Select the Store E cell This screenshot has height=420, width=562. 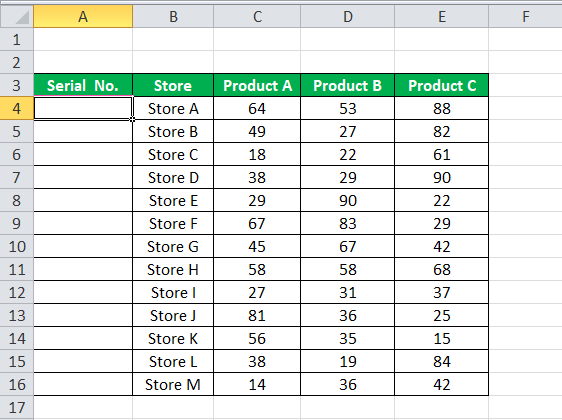pos(173,200)
